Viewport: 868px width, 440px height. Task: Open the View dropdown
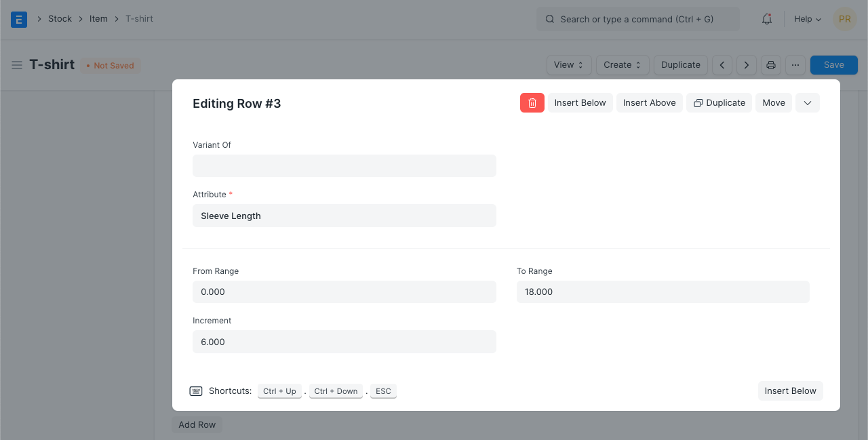coord(568,65)
